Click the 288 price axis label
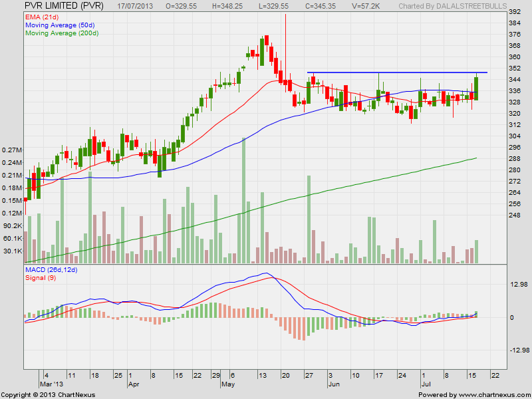The height and width of the screenshot is (399, 532). (x=515, y=158)
